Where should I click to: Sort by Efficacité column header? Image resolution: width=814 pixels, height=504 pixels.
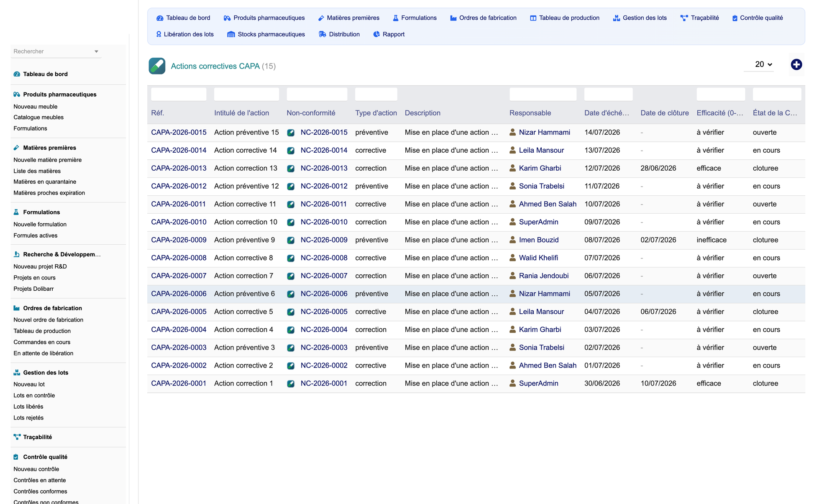[x=720, y=113]
